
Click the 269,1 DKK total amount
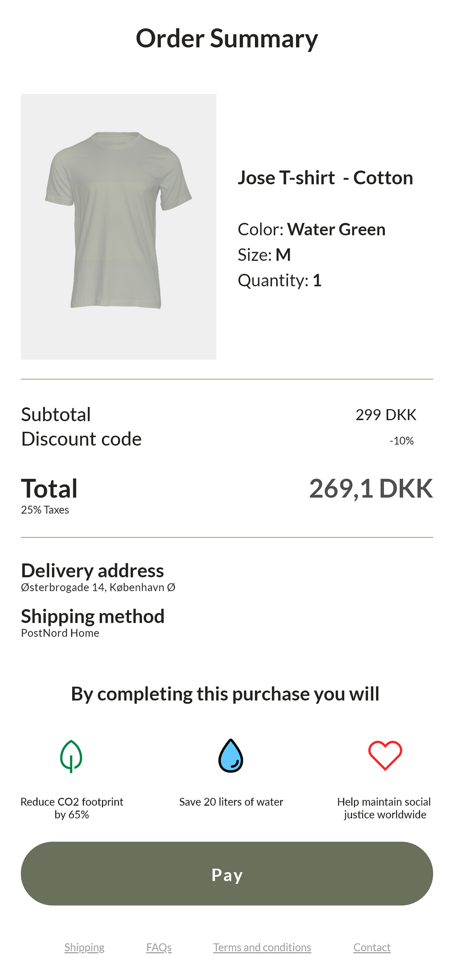tap(371, 488)
